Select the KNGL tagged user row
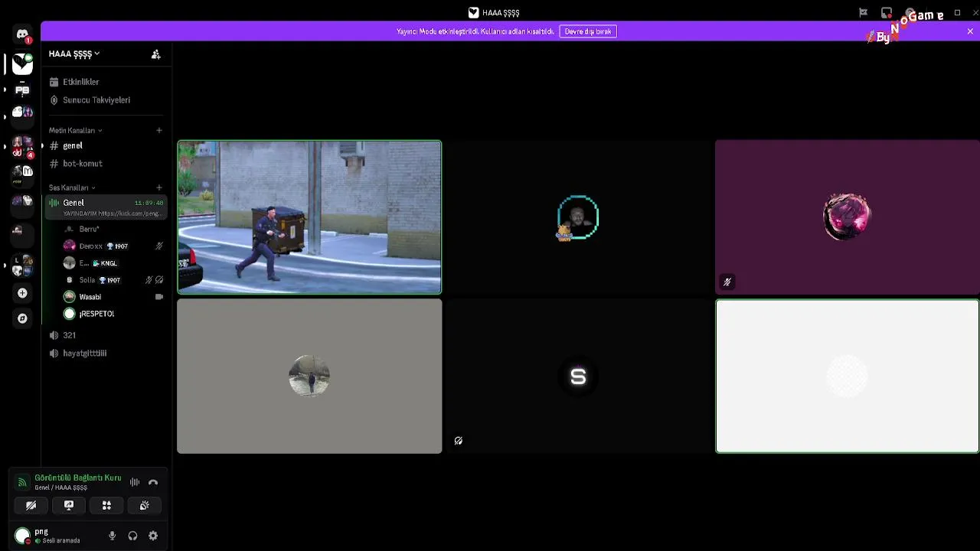The width and height of the screenshot is (980, 551). point(113,263)
